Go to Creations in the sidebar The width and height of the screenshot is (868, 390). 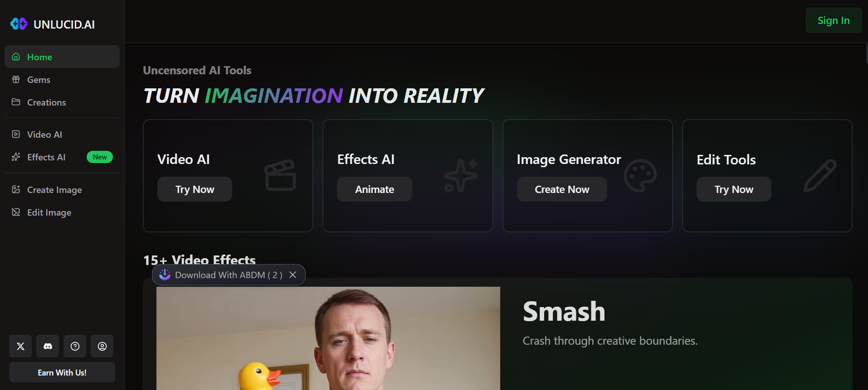pyautogui.click(x=62, y=102)
